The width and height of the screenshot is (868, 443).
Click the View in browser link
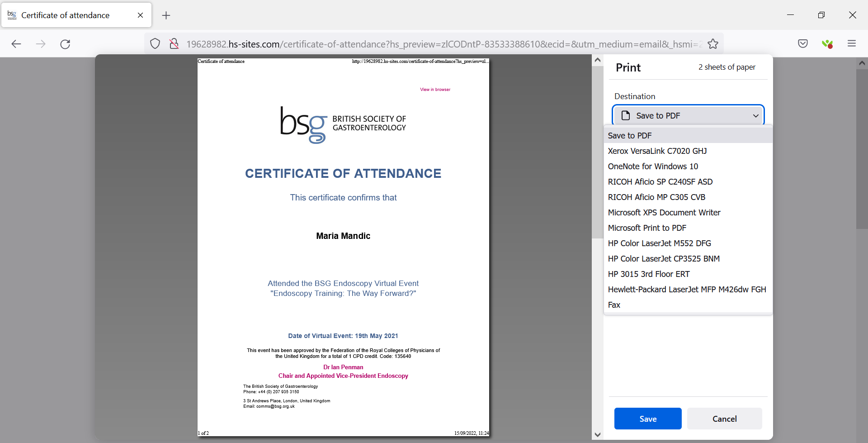click(x=435, y=90)
